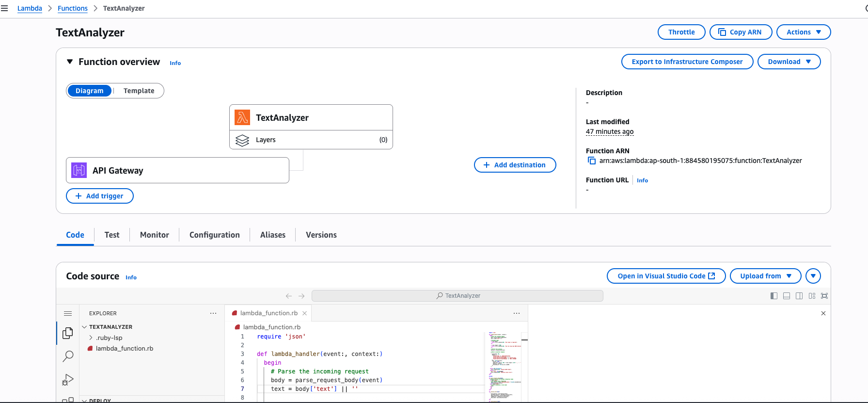Switch to the Aliases tab
Viewport: 868px width, 403px height.
(273, 235)
